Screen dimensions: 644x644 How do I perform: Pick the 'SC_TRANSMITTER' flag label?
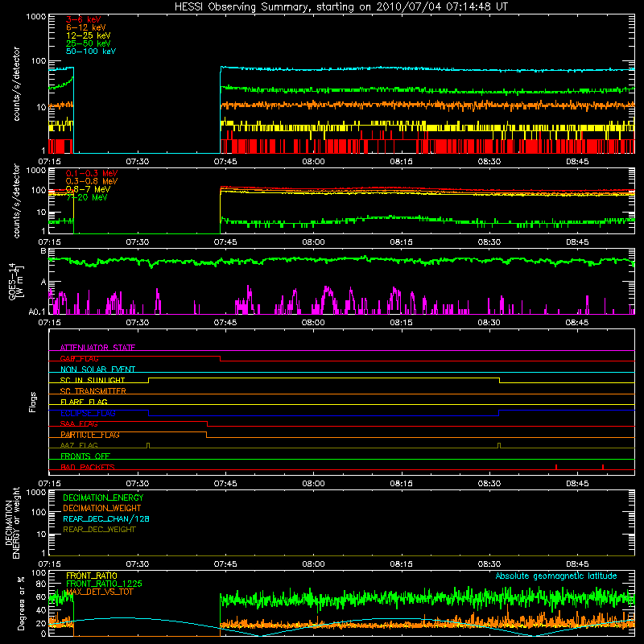93,391
